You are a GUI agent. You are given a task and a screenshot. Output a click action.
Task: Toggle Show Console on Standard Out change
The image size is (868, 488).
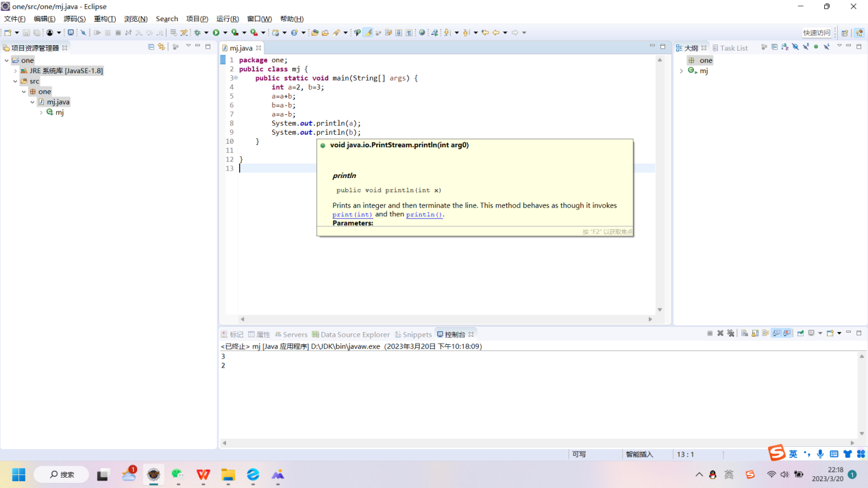pyautogui.click(x=777, y=333)
